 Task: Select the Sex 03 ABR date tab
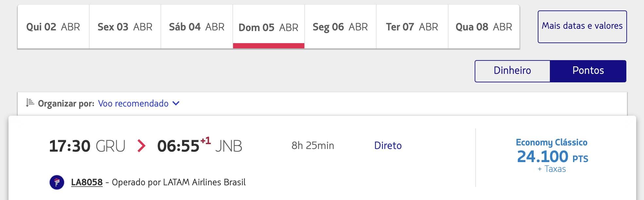click(x=125, y=27)
